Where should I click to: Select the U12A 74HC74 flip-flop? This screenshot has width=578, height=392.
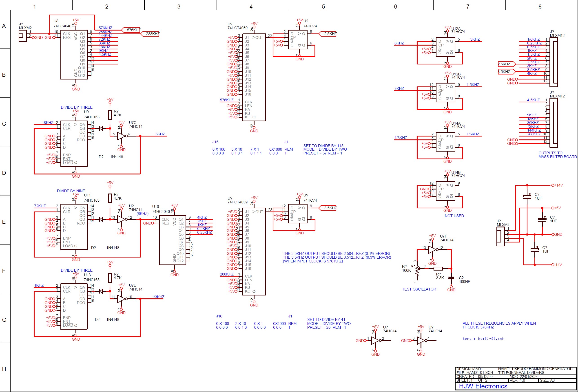(445, 47)
